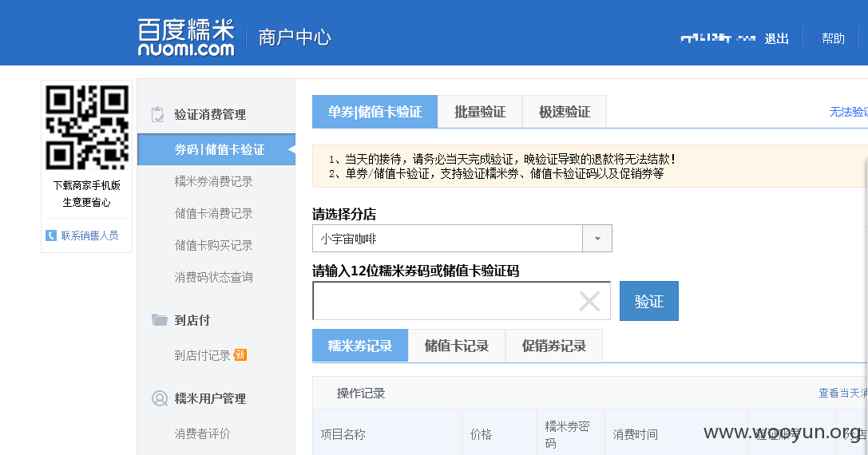Click the blurred username in header

pyautogui.click(x=717, y=38)
